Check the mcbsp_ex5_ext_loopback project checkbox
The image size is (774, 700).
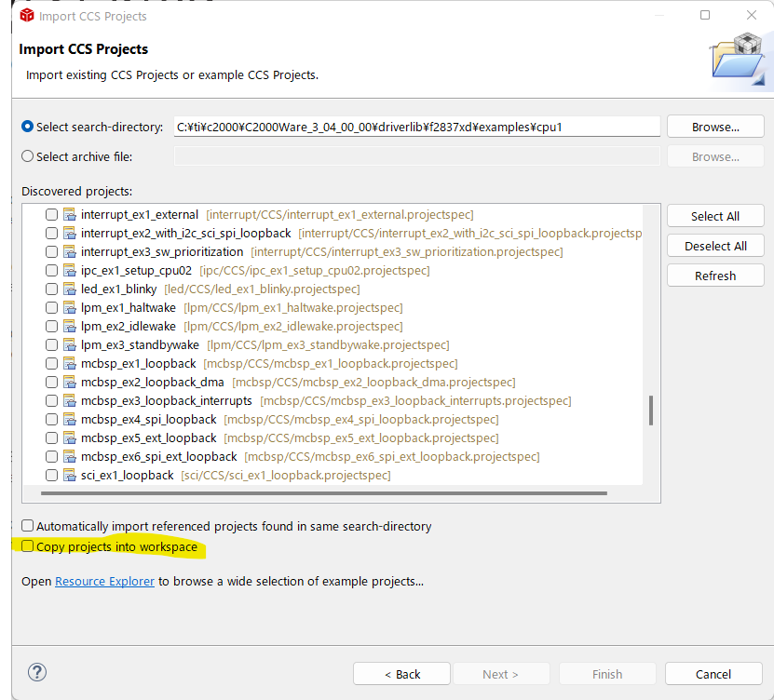[x=51, y=438]
